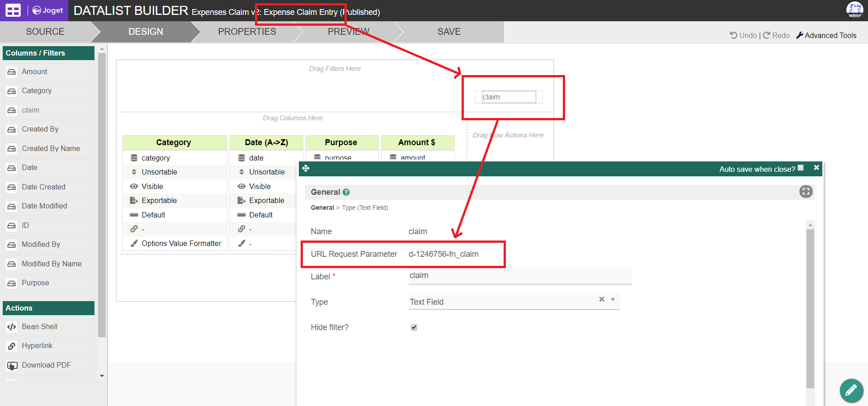Select the Modified By Name column icon

tap(12, 264)
